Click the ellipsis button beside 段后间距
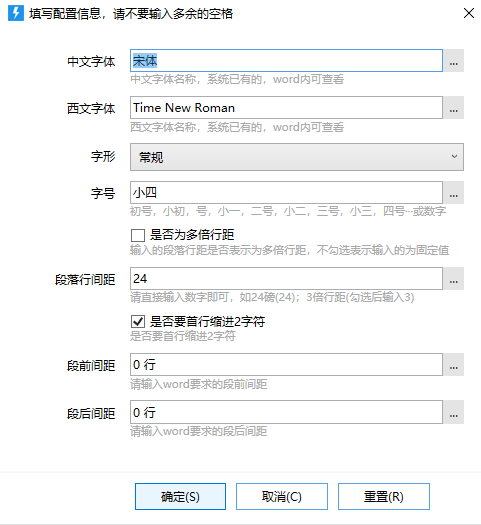Screen dimensions: 481x525 (454, 412)
